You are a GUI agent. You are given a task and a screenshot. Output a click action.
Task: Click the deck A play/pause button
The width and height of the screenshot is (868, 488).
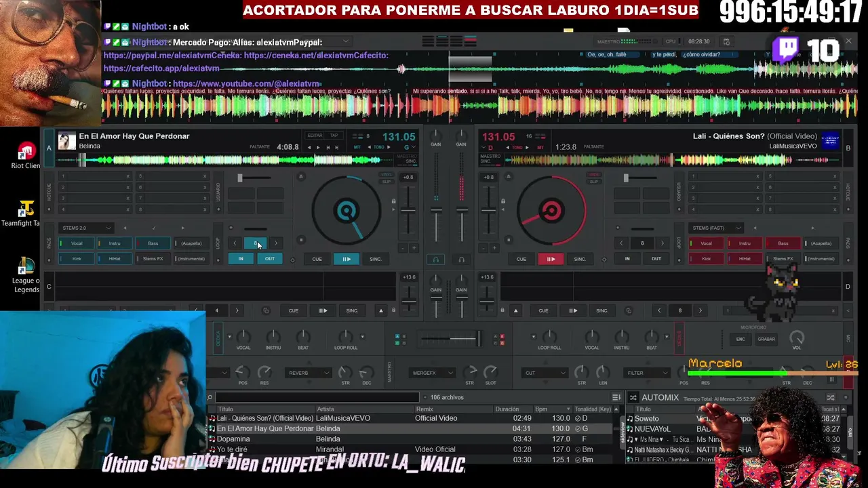(x=346, y=259)
